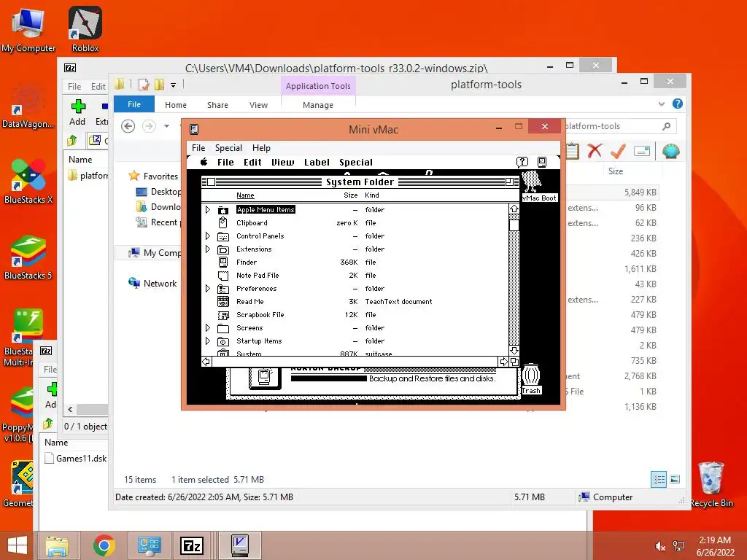Select the Finder file icon
The width and height of the screenshot is (747, 560).
[x=223, y=262]
